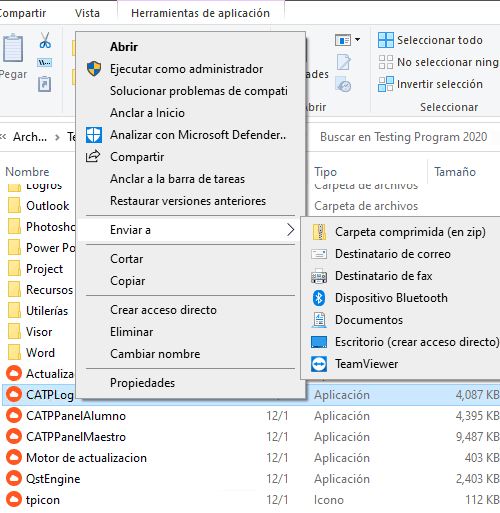Screen dimensions: 500x513
Task: Click No seleccionar ninguno label
Action: (448, 62)
